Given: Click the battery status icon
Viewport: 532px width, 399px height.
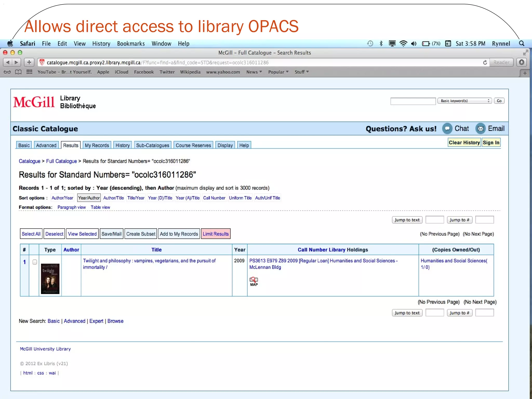Looking at the screenshot, I should (426, 43).
